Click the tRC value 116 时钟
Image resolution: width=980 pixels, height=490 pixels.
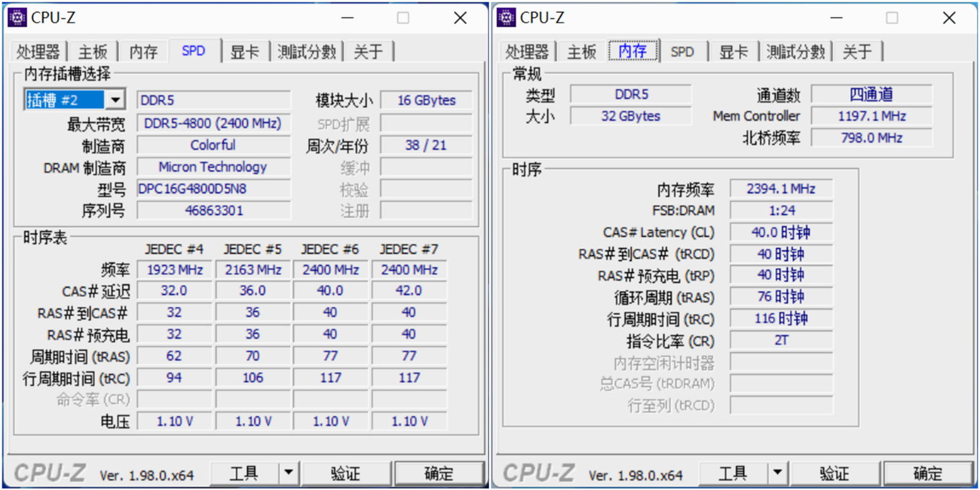coord(781,318)
